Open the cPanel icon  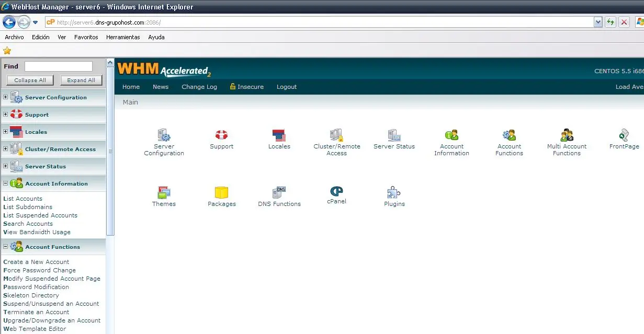[336, 191]
